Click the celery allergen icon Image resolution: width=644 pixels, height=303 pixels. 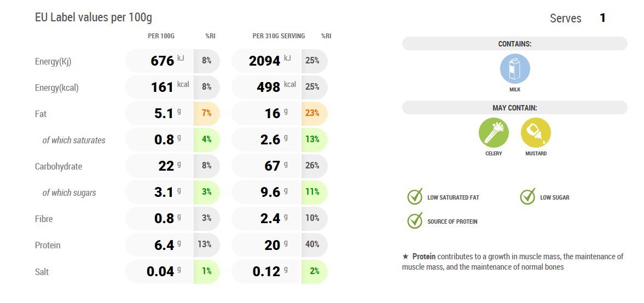click(x=494, y=133)
